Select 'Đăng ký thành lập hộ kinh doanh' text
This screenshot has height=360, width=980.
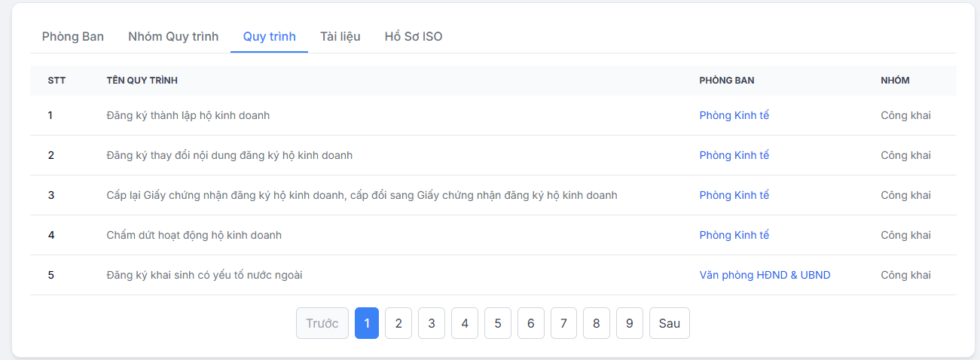[188, 115]
